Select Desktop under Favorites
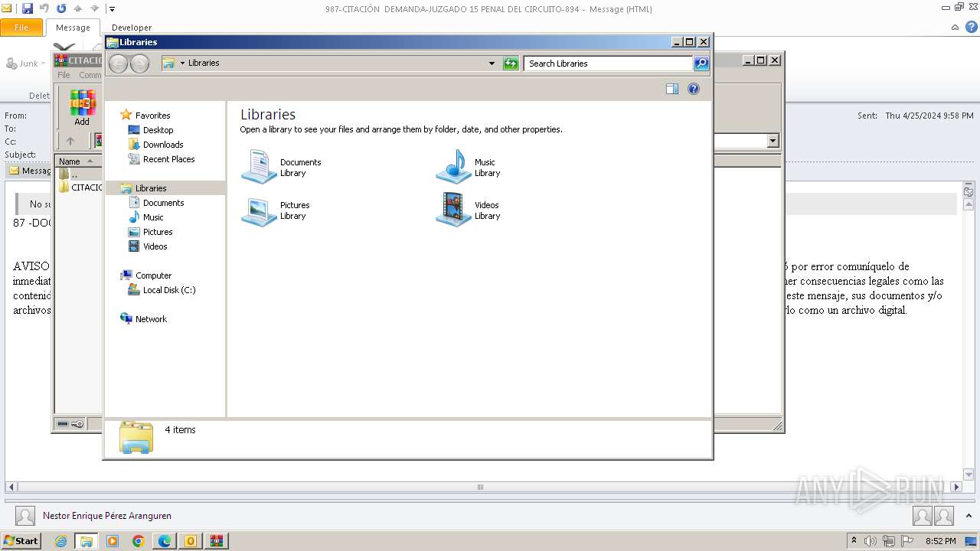 point(151,130)
